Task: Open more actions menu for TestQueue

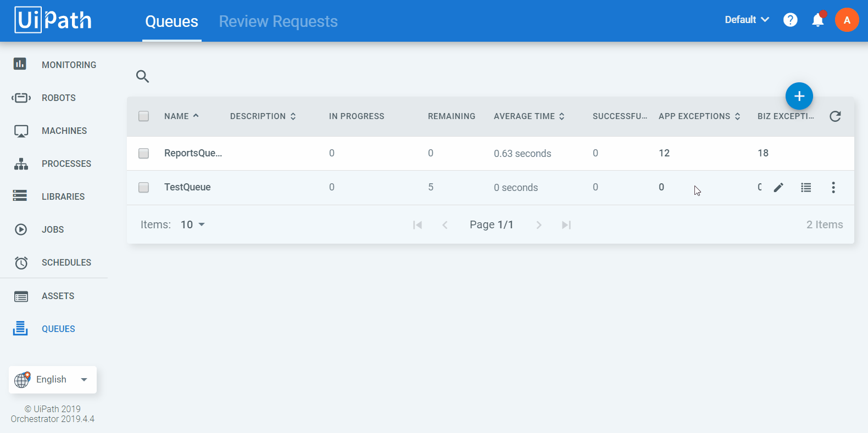Action: coord(833,188)
